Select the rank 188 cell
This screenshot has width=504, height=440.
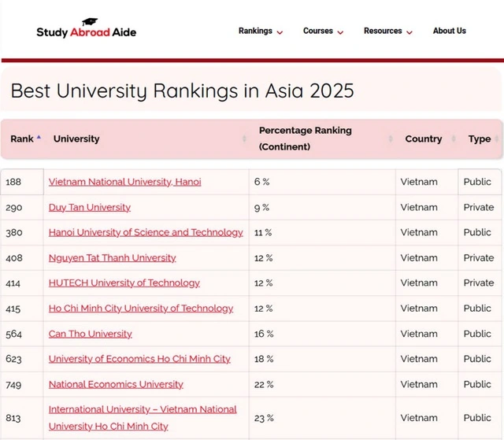click(x=22, y=182)
